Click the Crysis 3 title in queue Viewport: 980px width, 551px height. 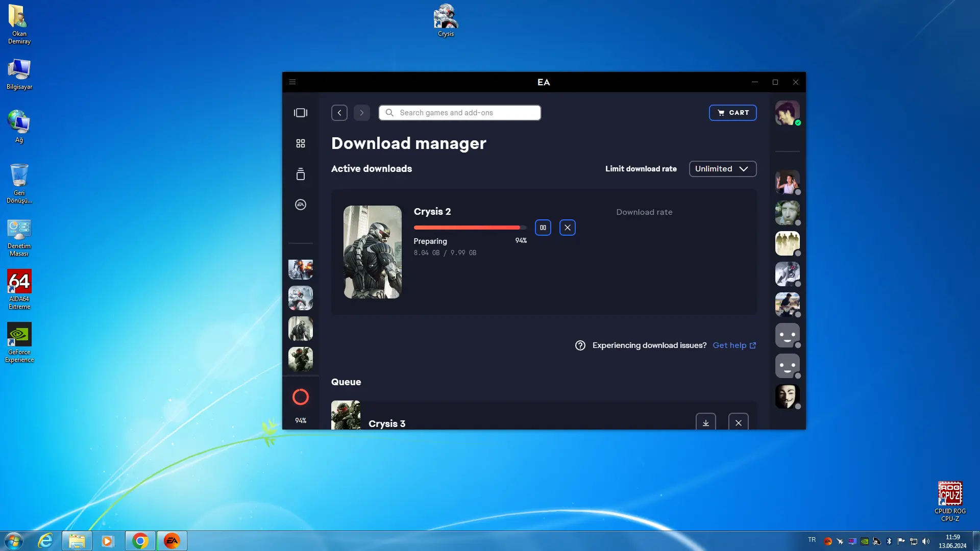387,424
